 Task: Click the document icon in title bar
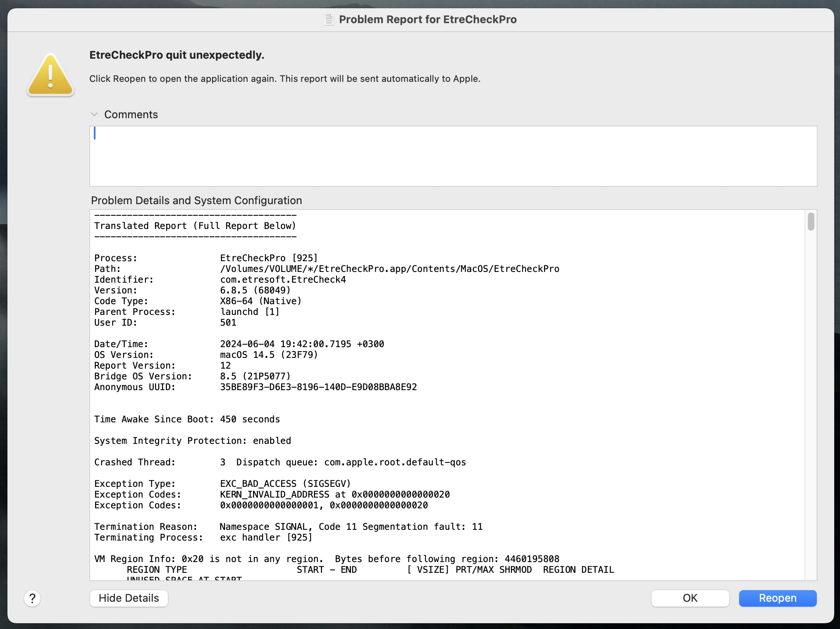[x=329, y=19]
